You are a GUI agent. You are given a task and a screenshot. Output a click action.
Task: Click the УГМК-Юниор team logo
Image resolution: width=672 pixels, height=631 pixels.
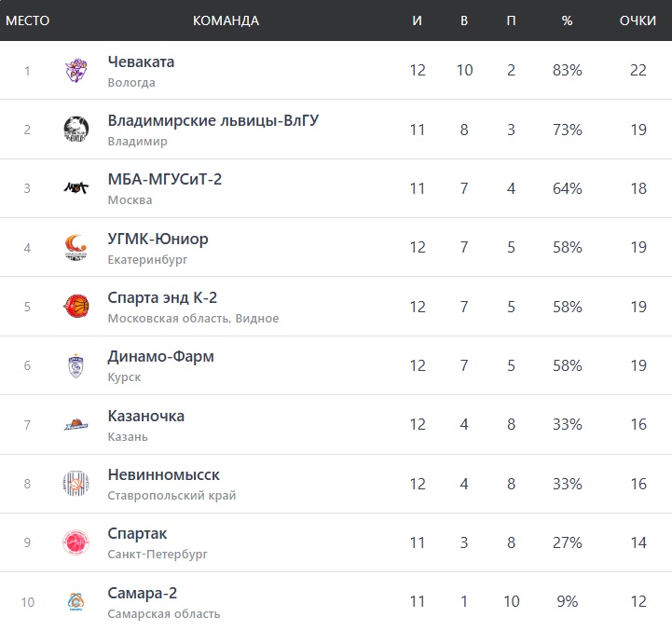point(76,247)
